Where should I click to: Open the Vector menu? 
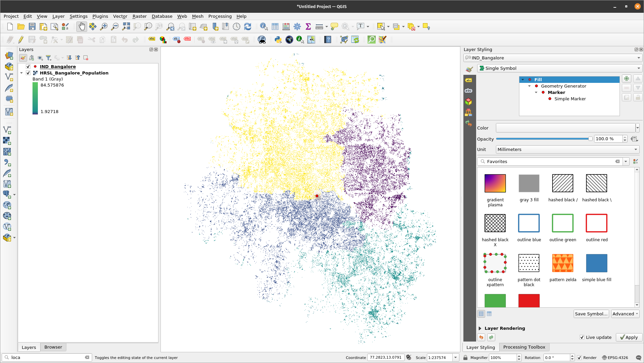120,16
